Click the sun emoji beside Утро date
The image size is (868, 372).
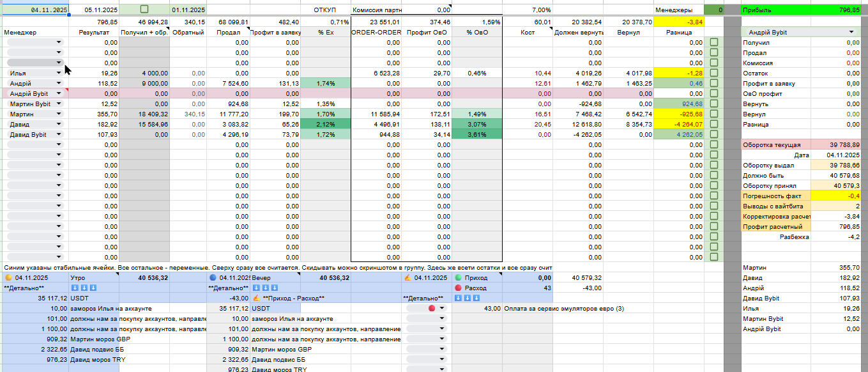(8, 278)
